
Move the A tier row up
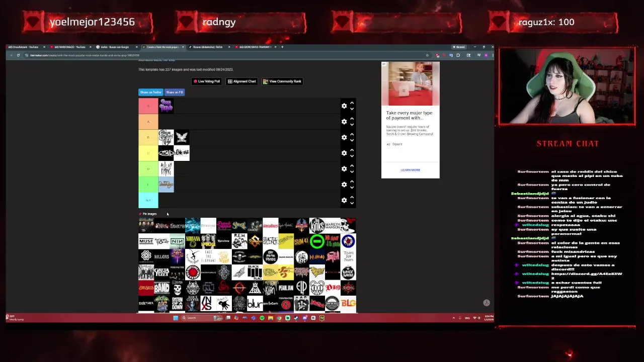coord(352,119)
